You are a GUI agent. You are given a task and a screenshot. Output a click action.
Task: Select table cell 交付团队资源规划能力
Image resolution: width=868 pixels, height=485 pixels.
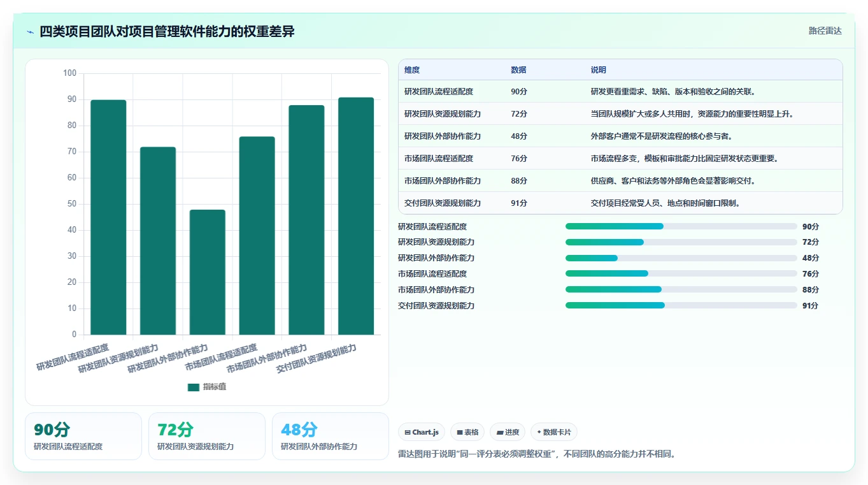[443, 203]
